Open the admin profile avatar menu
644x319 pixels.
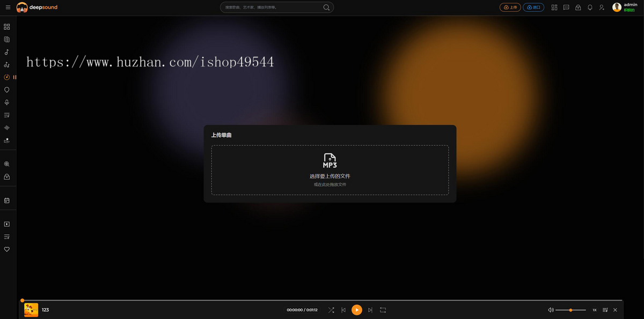point(617,8)
